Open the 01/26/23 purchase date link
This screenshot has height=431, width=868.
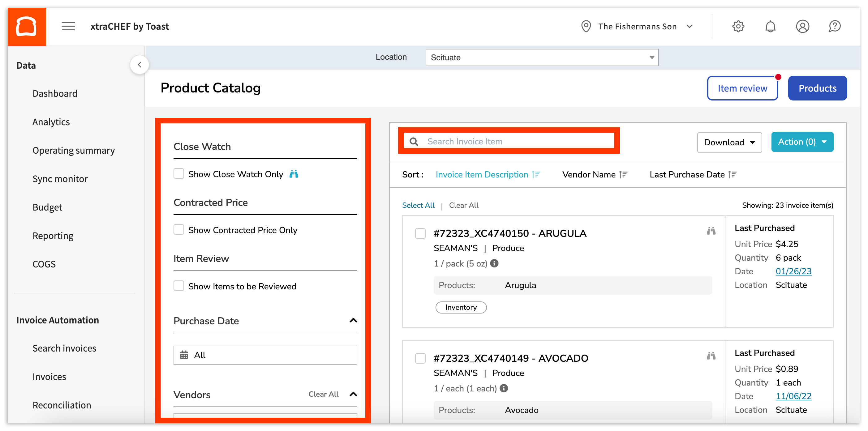793,271
